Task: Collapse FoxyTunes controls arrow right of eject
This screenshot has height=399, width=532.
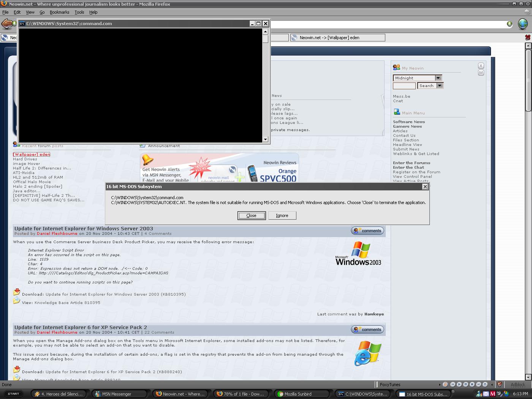Action: 492,385
